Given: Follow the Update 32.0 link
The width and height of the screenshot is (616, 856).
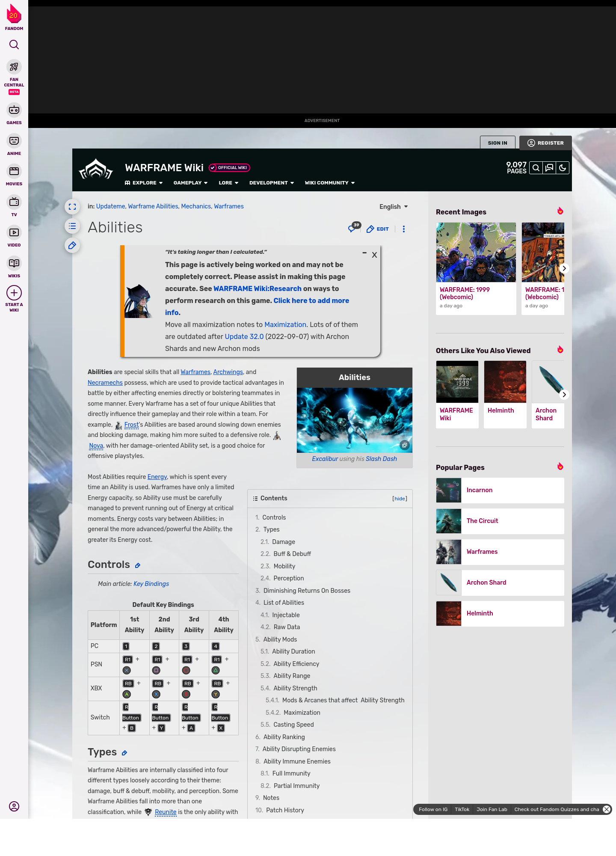Looking at the screenshot, I should (x=244, y=336).
